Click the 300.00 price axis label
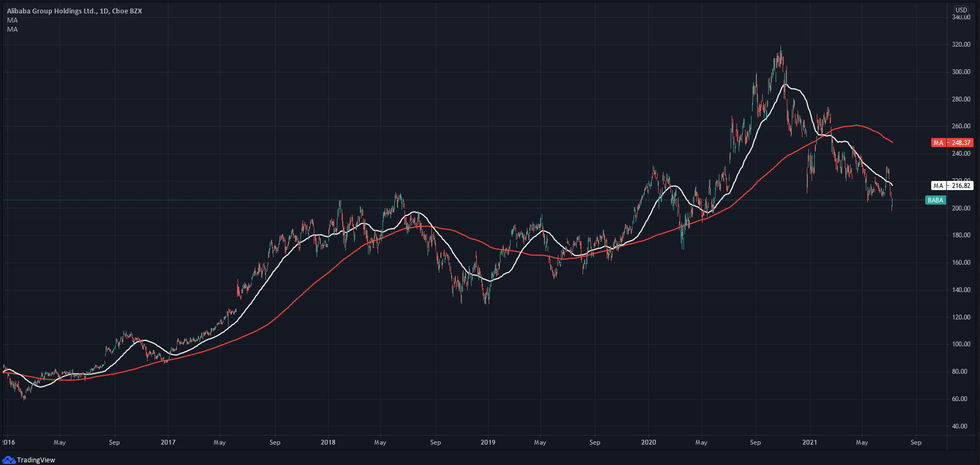 coord(961,72)
